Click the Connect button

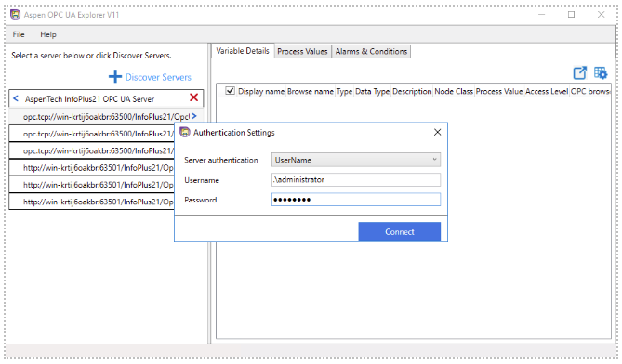point(400,231)
